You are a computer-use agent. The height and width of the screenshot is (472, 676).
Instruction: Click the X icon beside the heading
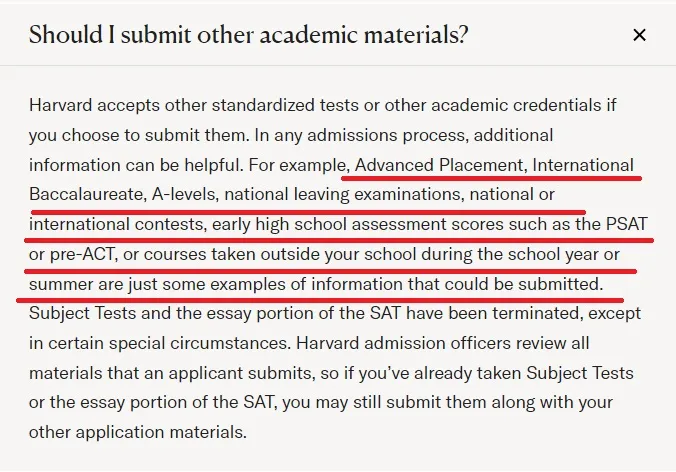pos(640,36)
